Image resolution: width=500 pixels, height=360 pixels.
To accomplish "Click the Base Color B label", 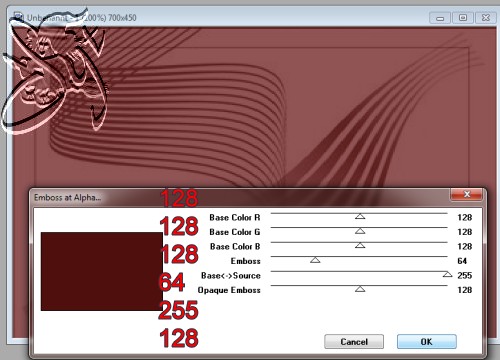I will pos(235,246).
